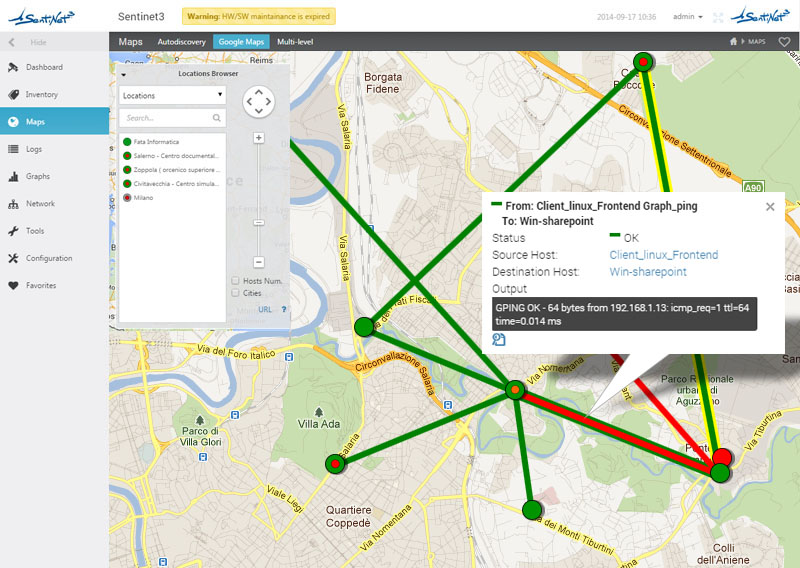Viewport: 800px width, 568px height.
Task: Click the date-time 2014-09-17 10:36
Action: click(x=626, y=17)
